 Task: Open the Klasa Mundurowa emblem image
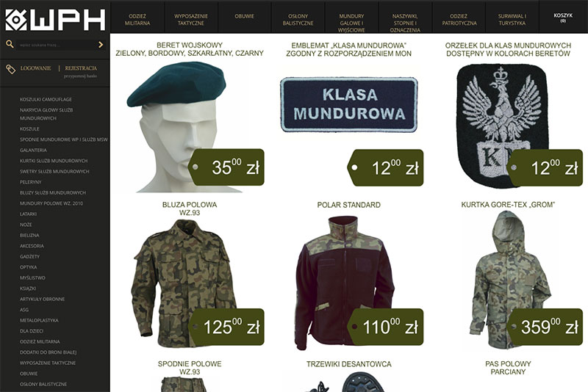(348, 104)
